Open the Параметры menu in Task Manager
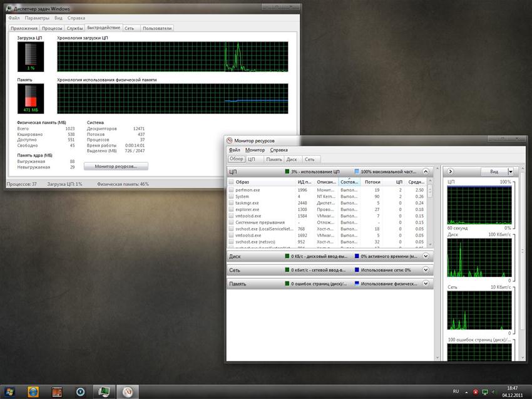 click(37, 18)
